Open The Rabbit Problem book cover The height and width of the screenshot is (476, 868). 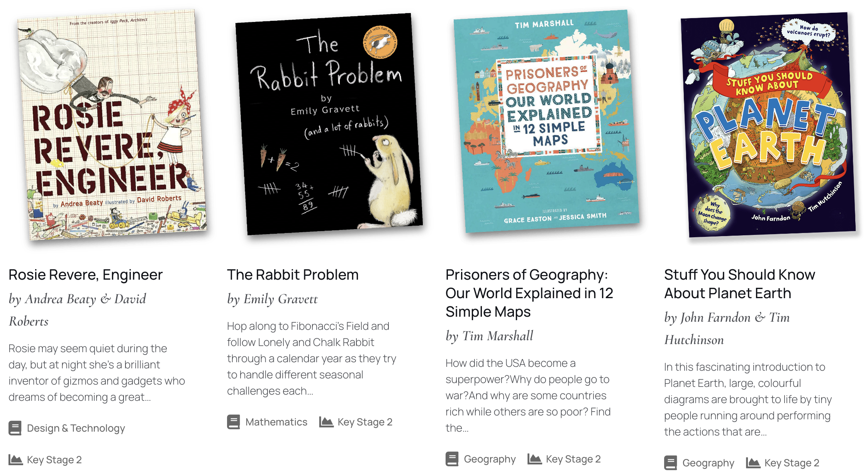(329, 124)
